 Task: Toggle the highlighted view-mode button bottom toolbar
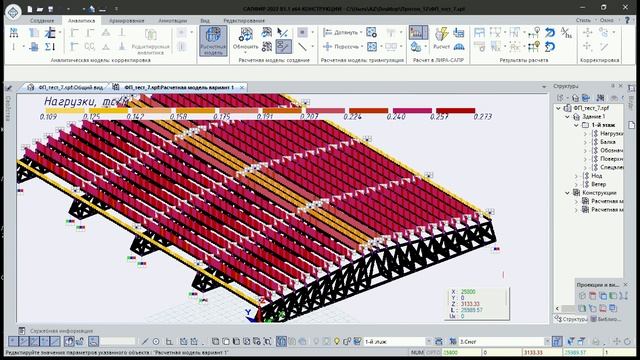click(x=281, y=341)
